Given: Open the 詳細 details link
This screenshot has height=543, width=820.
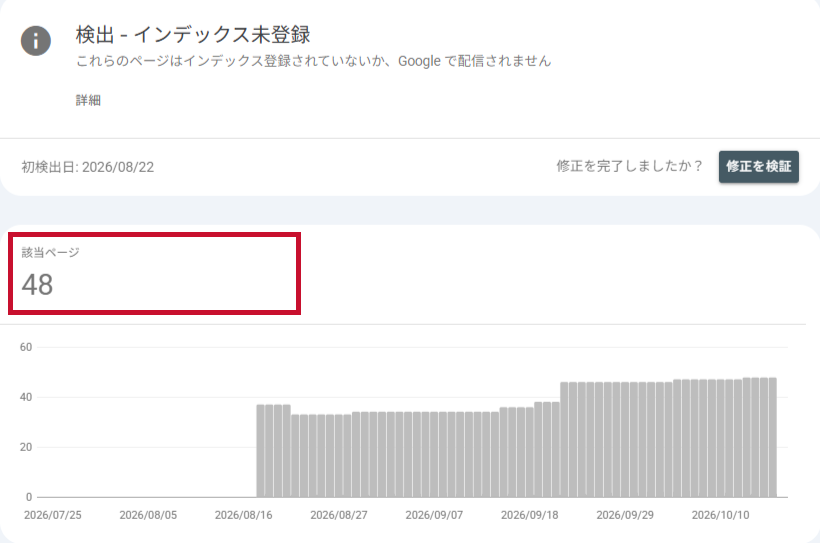Looking at the screenshot, I should coord(88,100).
